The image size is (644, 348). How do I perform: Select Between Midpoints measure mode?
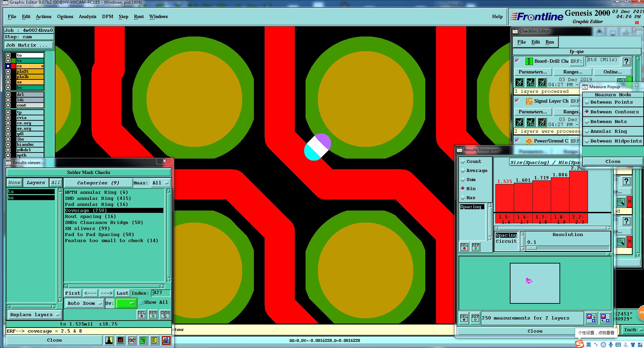point(613,141)
